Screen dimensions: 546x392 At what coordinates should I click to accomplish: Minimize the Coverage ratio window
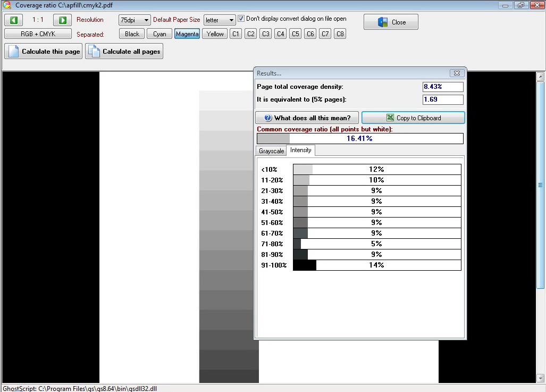(x=505, y=5)
